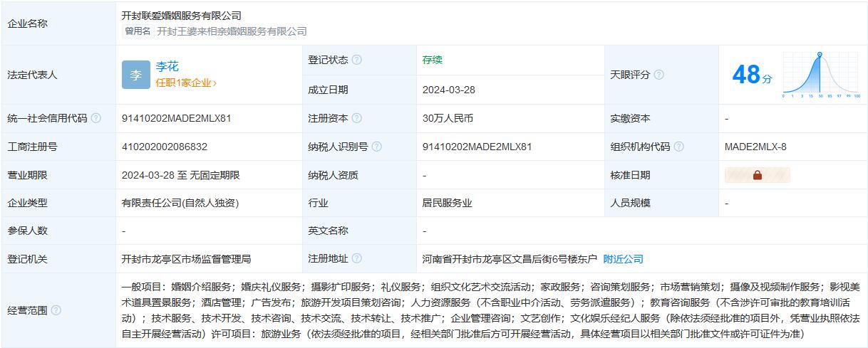Open 附近公司 nearby companies link

623,259
